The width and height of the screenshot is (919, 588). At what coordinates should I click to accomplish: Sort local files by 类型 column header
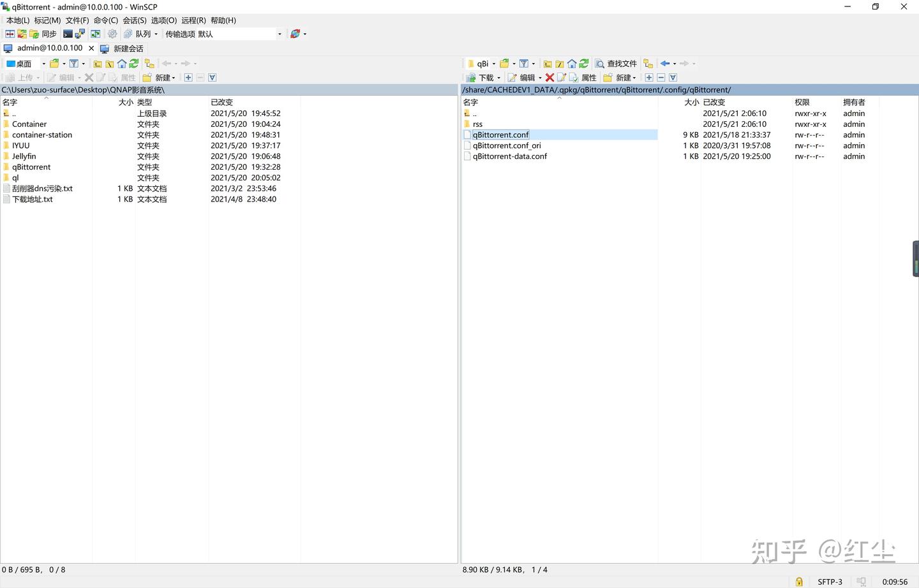(172, 102)
